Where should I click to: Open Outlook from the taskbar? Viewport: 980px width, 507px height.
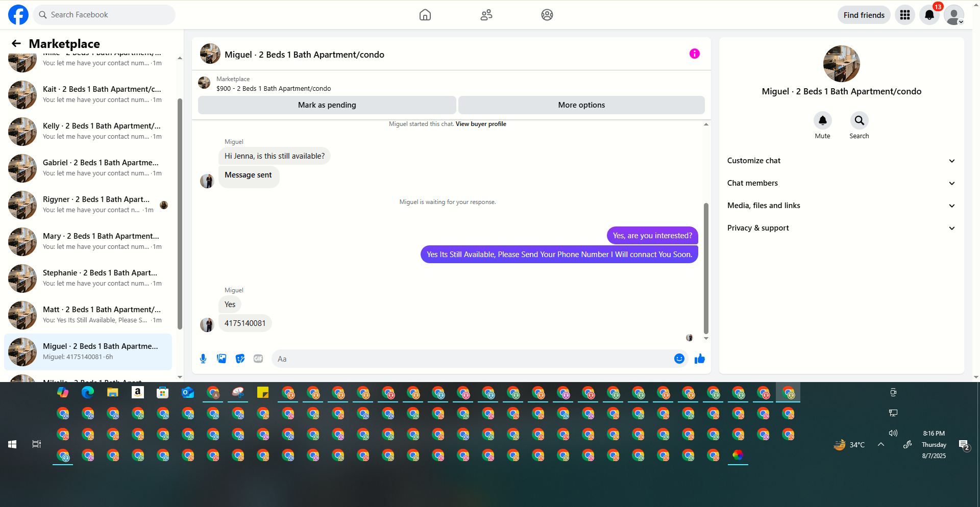tap(188, 392)
